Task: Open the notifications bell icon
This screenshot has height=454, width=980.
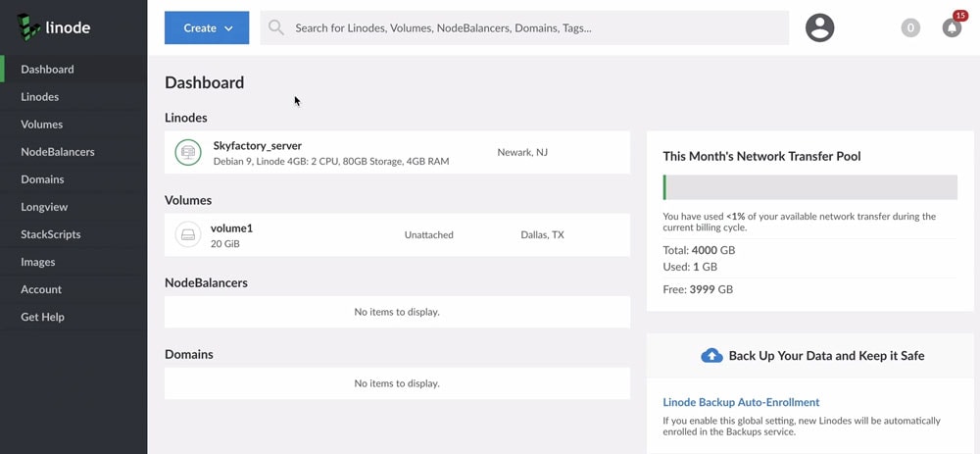Action: tap(952, 27)
